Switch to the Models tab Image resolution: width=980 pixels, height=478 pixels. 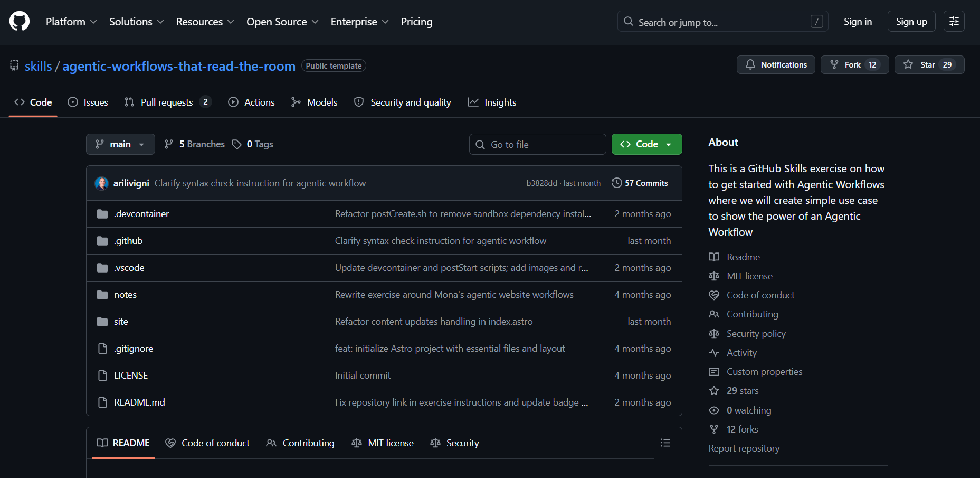[x=314, y=102]
